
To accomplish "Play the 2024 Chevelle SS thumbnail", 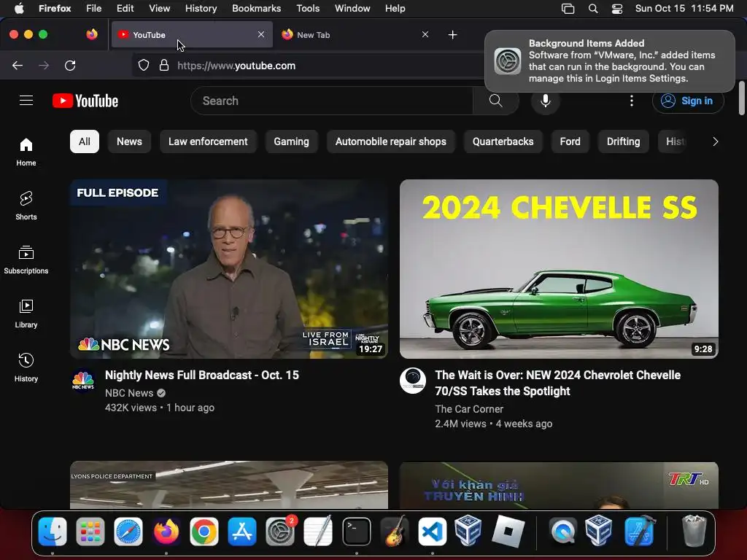I will pyautogui.click(x=559, y=269).
